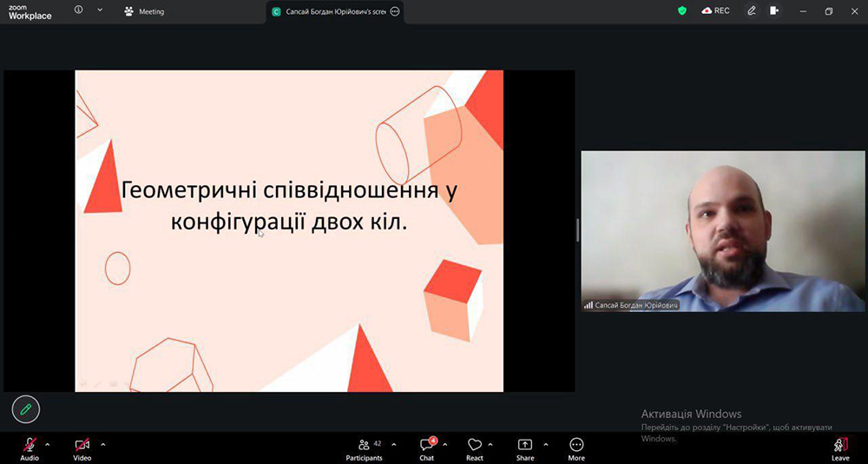Open React emoji reactions

475,446
